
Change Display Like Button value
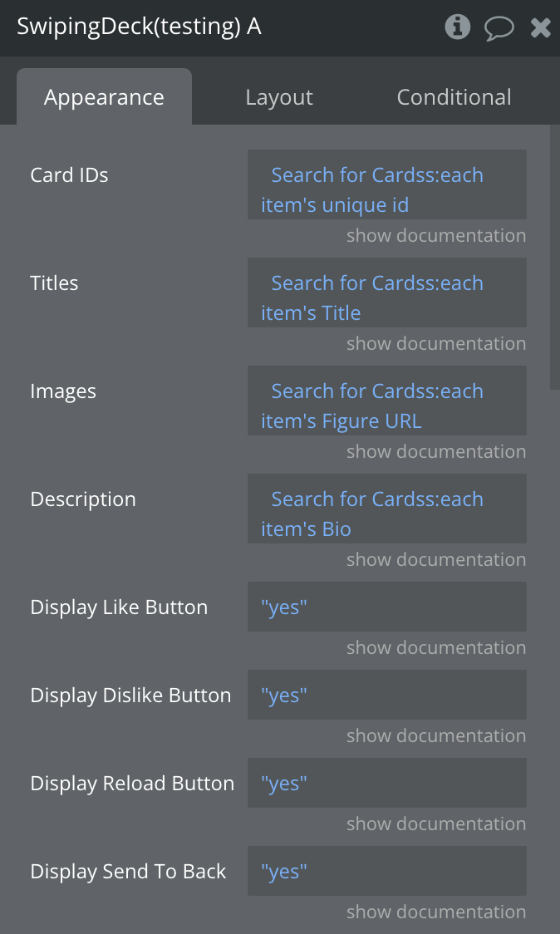(x=386, y=607)
